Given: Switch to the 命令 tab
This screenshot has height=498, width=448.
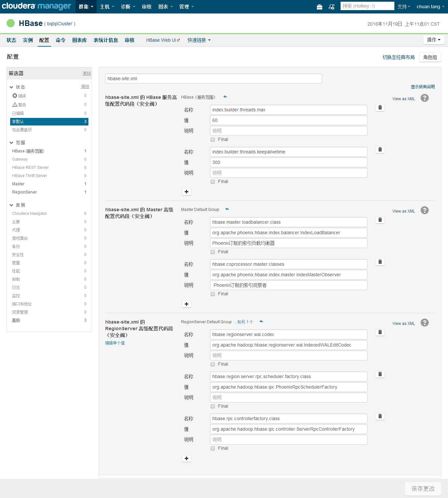Looking at the screenshot, I should pos(60,40).
